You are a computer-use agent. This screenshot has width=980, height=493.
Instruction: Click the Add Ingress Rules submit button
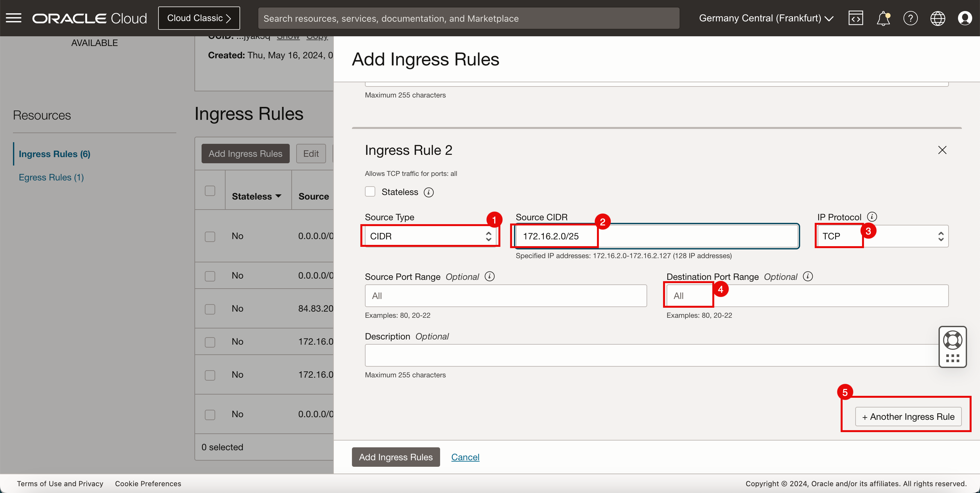(395, 457)
